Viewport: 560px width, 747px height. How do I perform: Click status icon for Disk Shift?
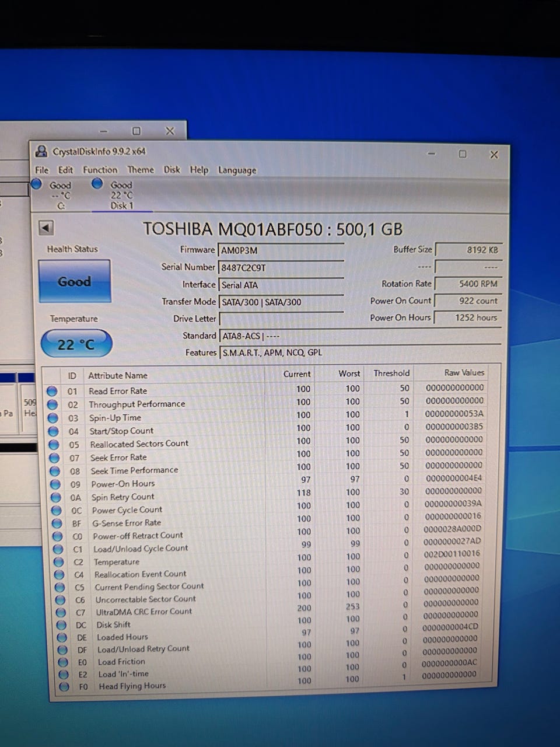[61, 626]
